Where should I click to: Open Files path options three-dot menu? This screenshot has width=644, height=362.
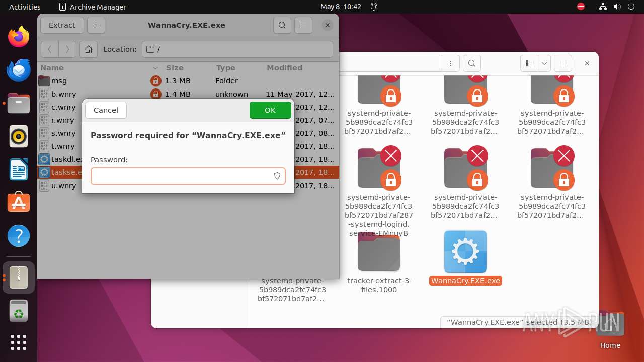pyautogui.click(x=451, y=63)
